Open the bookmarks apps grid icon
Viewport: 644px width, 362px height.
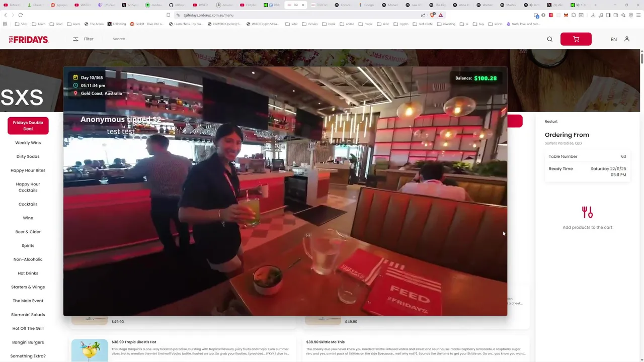coord(5,24)
